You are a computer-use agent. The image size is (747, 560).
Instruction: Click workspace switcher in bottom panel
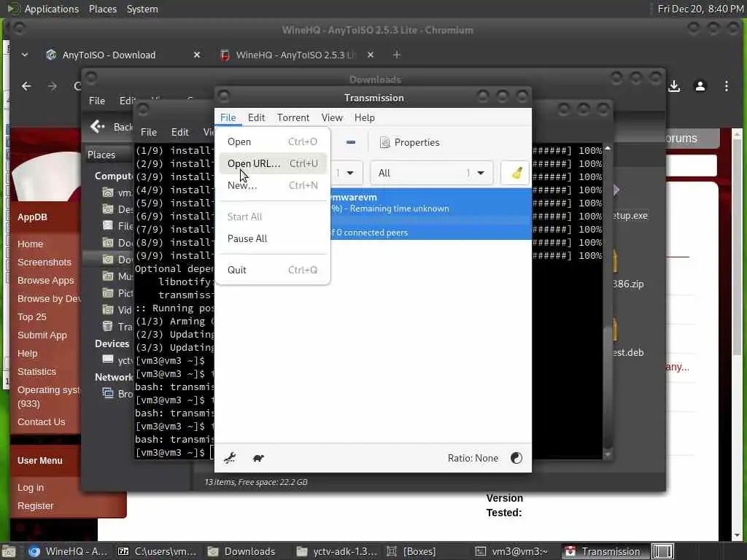[x=662, y=551]
